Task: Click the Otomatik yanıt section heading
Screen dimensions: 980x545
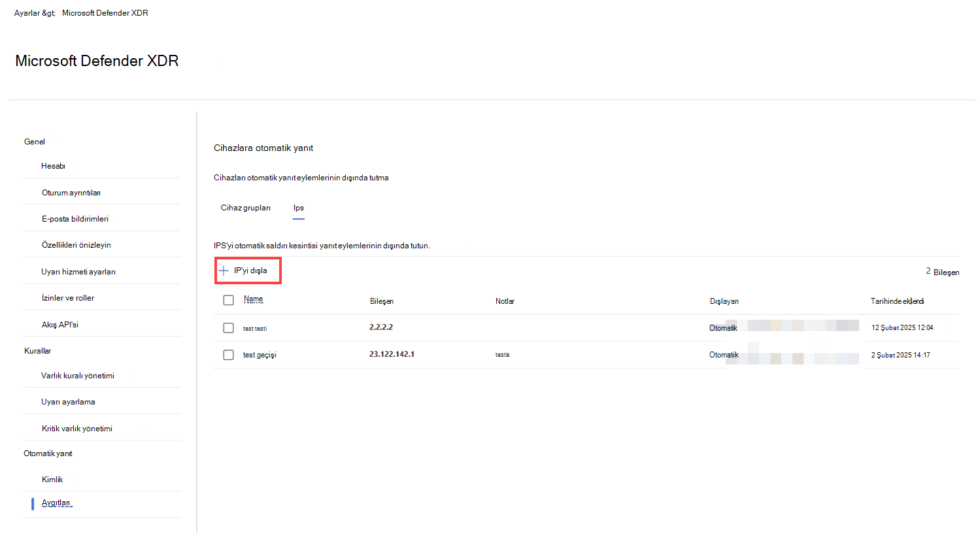Action: (x=48, y=454)
